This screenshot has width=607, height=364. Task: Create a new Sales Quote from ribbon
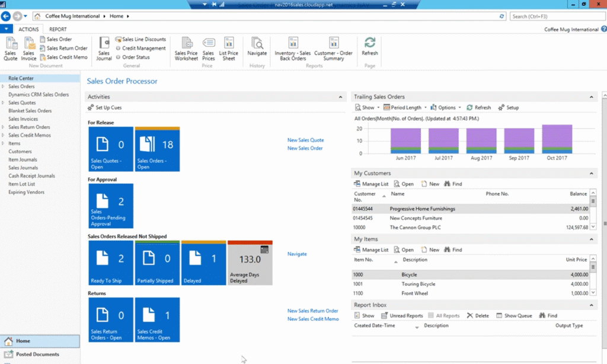[x=11, y=49]
